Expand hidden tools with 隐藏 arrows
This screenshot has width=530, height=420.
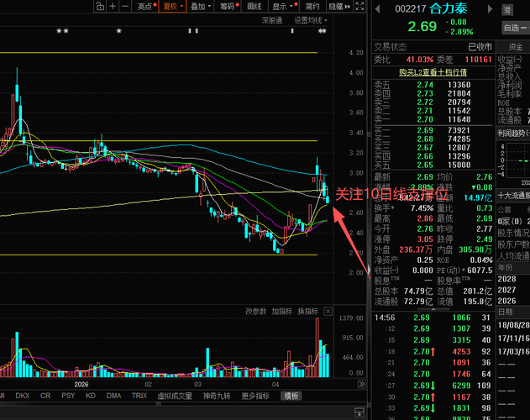coord(339,6)
